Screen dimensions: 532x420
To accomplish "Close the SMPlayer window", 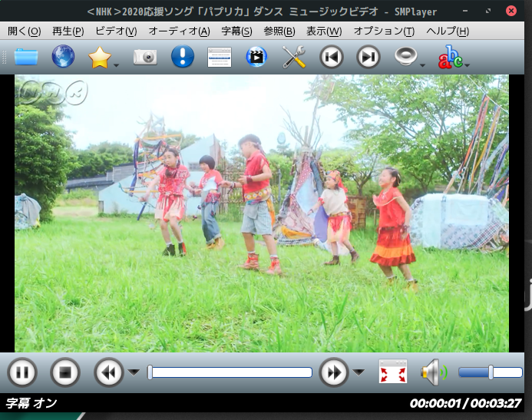I will coord(511,12).
